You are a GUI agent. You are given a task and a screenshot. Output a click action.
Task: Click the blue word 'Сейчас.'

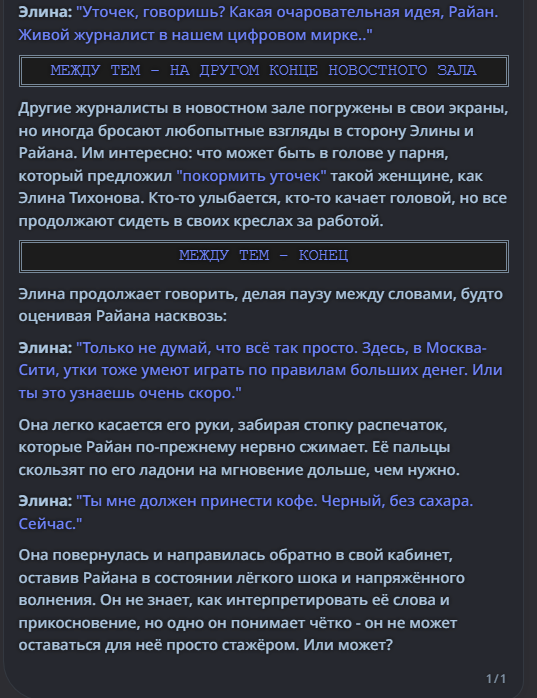[x=50, y=524]
